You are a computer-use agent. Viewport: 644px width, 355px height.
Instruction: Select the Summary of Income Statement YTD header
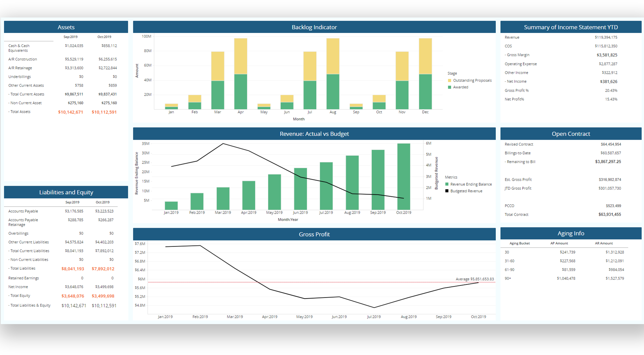[x=571, y=27]
